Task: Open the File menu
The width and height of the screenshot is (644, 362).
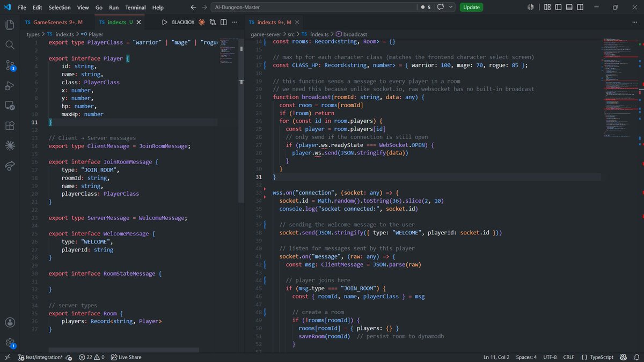Action: 22,8
